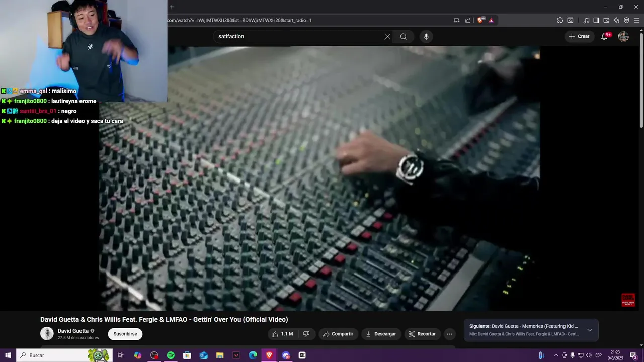Start voice search with the microphone icon

pos(426,36)
